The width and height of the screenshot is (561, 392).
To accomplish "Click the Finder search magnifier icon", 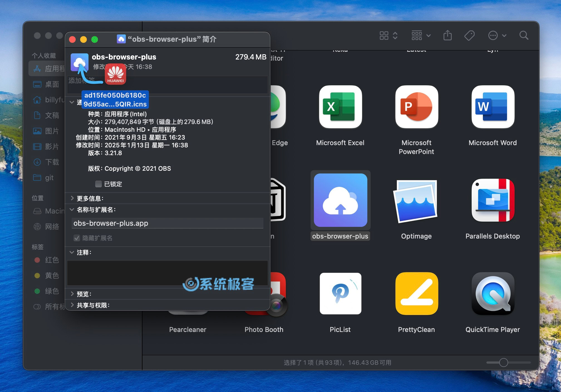I will (524, 35).
